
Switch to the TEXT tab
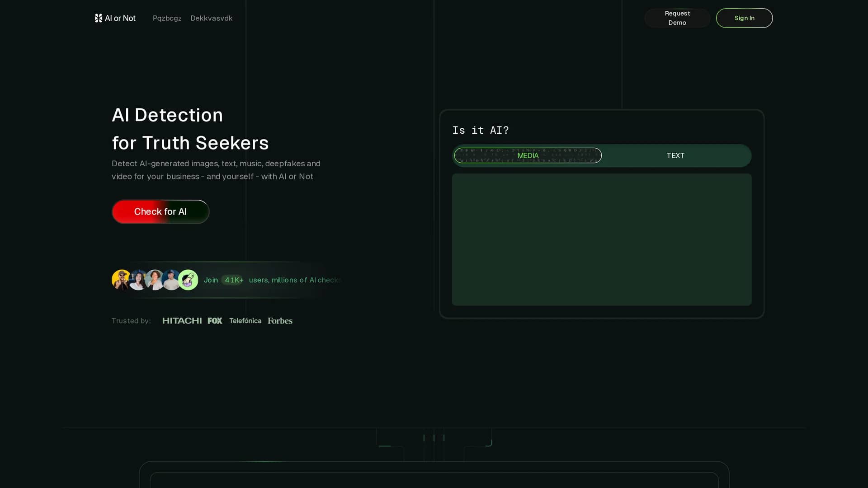point(675,155)
